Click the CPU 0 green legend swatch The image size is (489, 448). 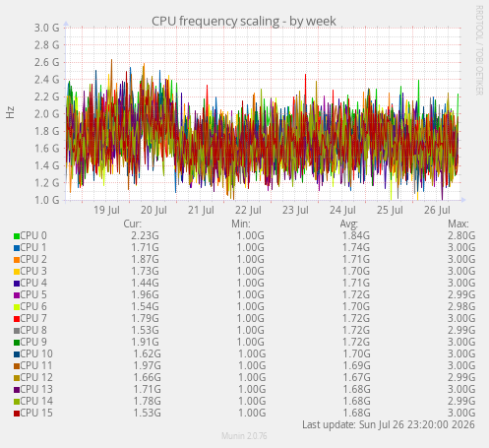(17, 236)
